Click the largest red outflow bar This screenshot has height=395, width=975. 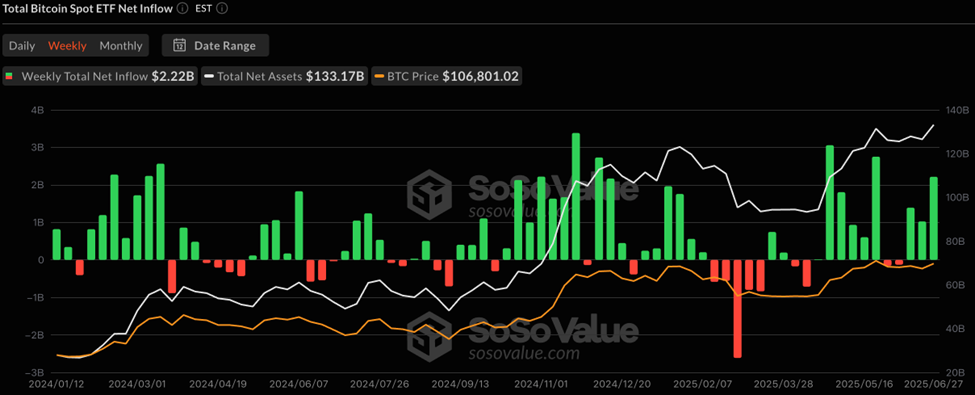tap(737, 309)
